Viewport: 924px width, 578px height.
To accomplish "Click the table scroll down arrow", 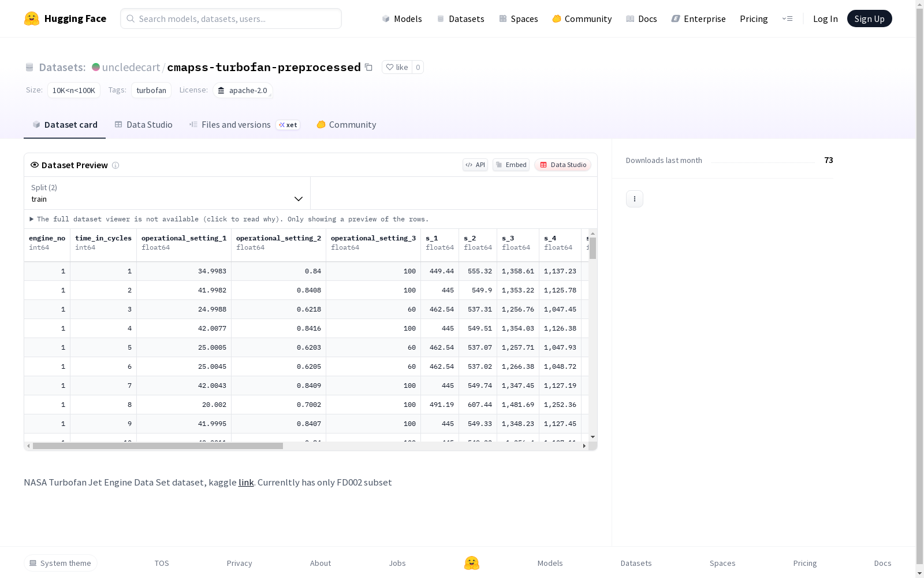I will coord(593,437).
